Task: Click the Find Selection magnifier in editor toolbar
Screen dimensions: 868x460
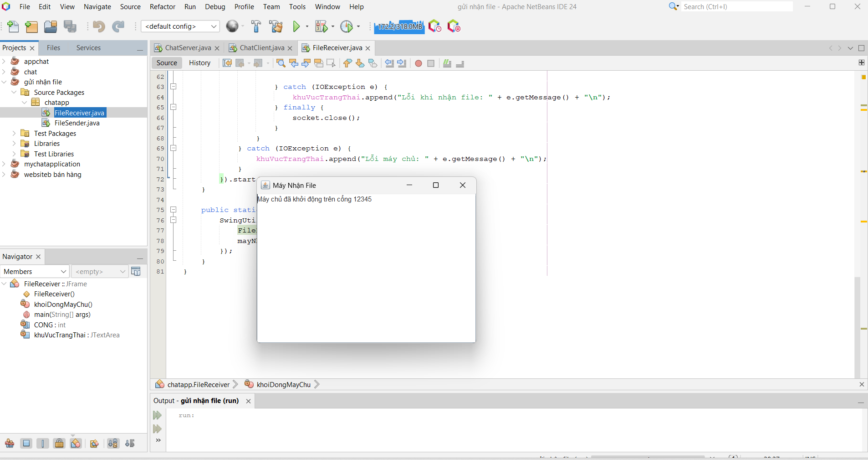Action: (281, 63)
